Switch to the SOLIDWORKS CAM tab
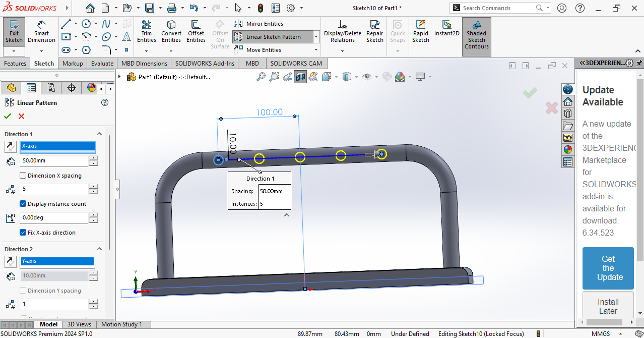 (296, 64)
